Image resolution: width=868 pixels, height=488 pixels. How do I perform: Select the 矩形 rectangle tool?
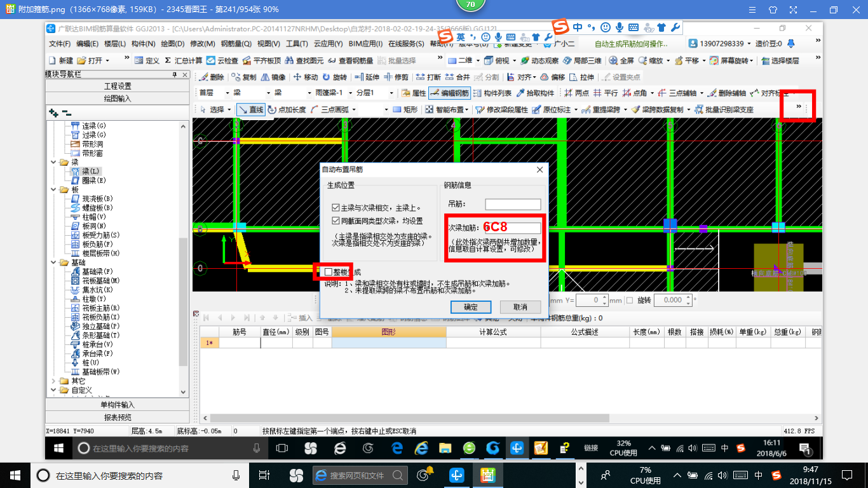[x=405, y=109]
